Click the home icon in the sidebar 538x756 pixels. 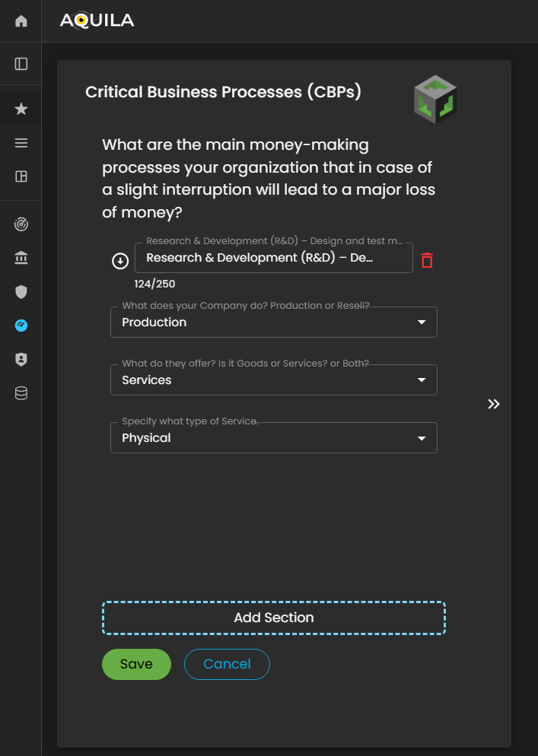coord(21,21)
